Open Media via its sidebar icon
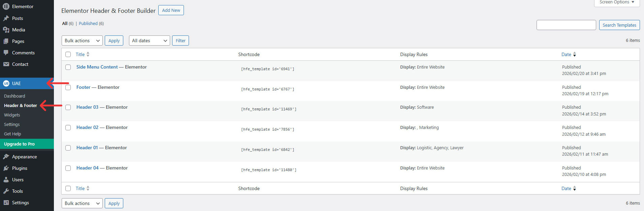This screenshot has width=644, height=211. (x=6, y=30)
